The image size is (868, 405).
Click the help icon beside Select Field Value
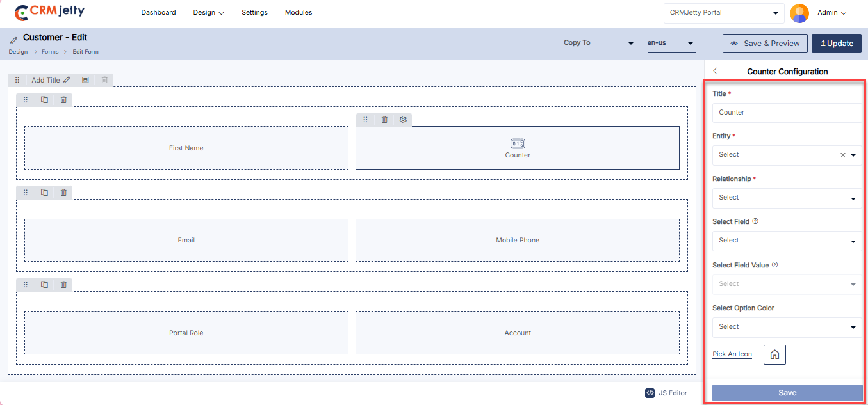pos(775,265)
